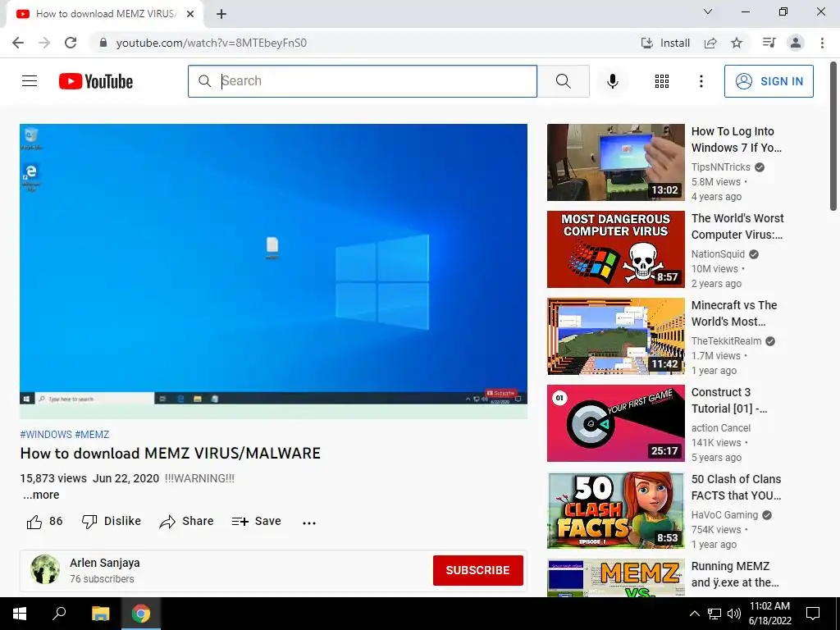Share the MEMZ video
The image size is (840, 630).
click(186, 521)
